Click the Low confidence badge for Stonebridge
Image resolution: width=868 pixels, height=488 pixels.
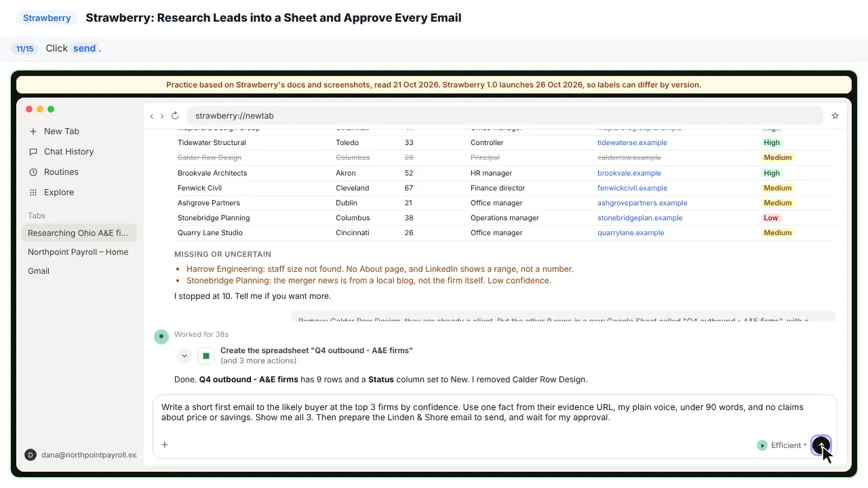coord(771,218)
